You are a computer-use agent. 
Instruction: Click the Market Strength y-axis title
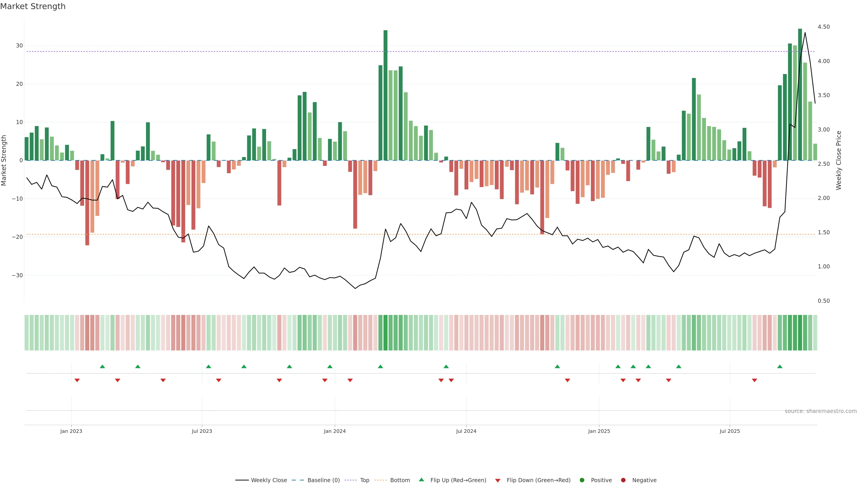[4, 160]
